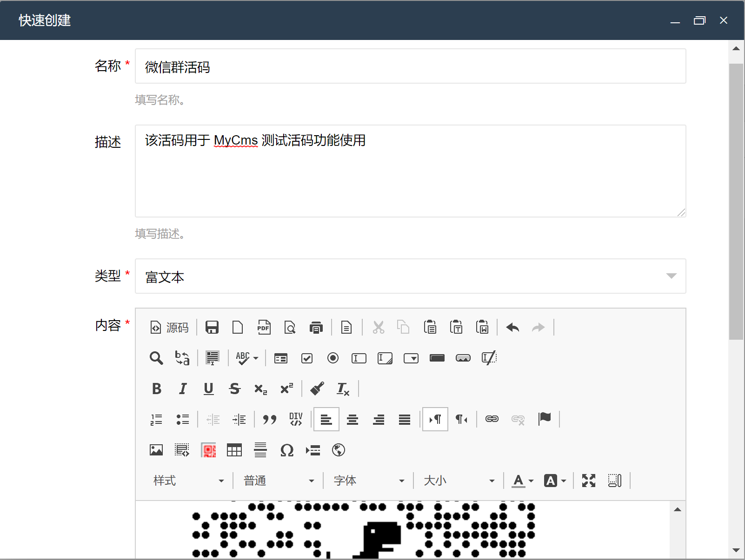This screenshot has width=745, height=560.
Task: Open the background color picker
Action: tap(555, 481)
